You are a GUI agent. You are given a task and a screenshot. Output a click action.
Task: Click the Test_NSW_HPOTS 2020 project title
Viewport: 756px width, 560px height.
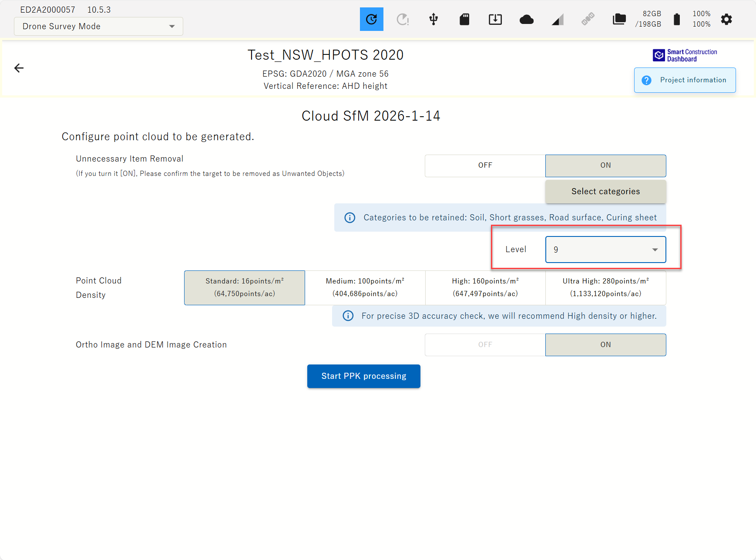326,55
